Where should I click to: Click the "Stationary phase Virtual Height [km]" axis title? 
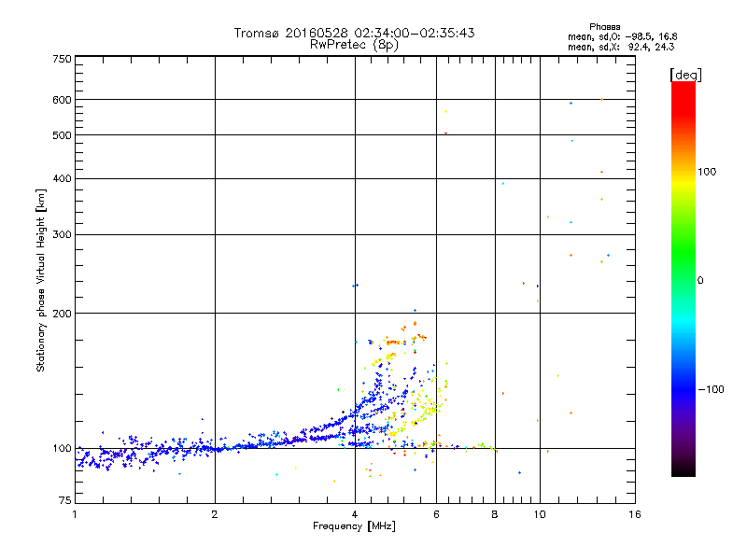[40, 281]
